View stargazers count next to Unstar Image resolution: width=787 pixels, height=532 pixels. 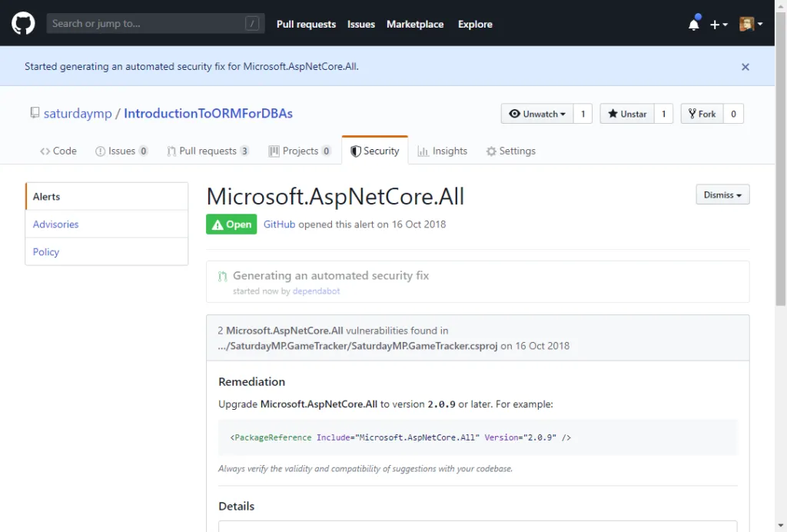click(x=663, y=114)
